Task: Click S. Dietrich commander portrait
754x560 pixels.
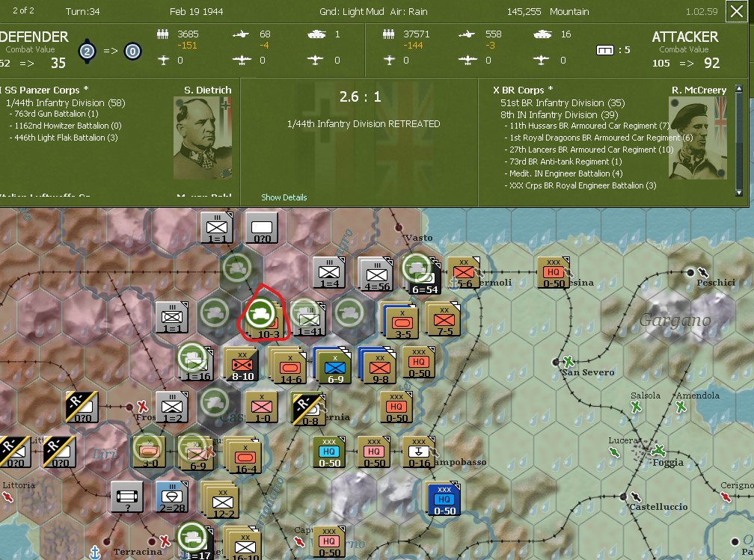Action: (203, 138)
